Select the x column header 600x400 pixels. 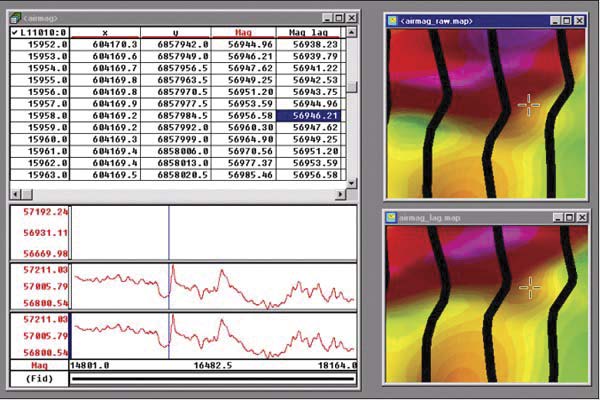tap(105, 33)
